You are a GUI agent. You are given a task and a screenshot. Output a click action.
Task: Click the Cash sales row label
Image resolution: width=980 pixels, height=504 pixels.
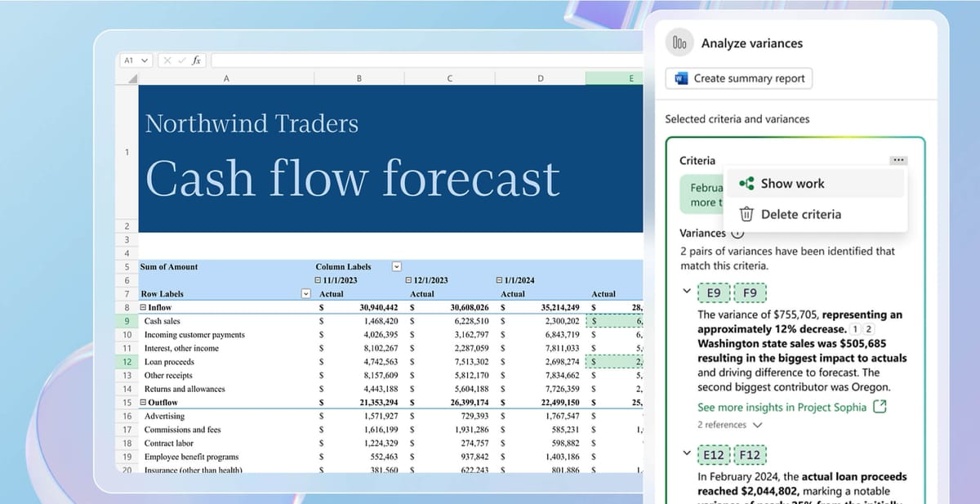[x=163, y=321]
